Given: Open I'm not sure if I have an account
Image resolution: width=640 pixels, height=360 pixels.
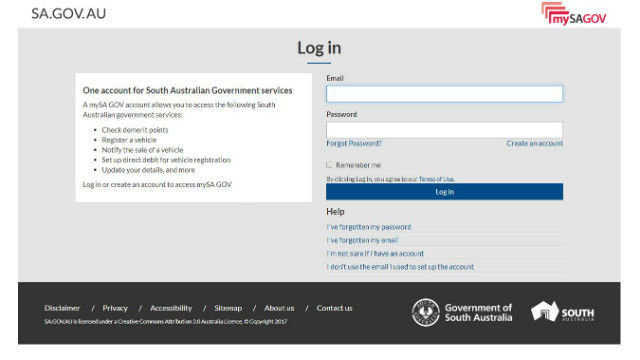Looking at the screenshot, I should tap(375, 253).
